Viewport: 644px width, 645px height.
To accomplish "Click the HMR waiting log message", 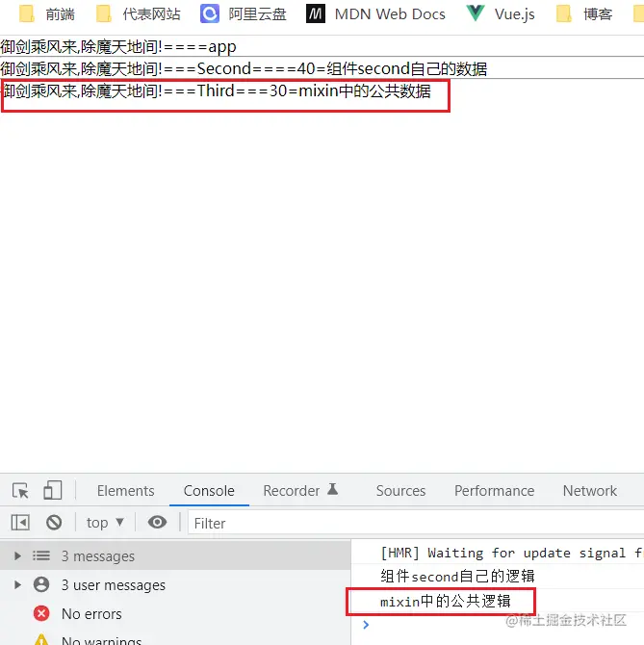I will click(512, 553).
